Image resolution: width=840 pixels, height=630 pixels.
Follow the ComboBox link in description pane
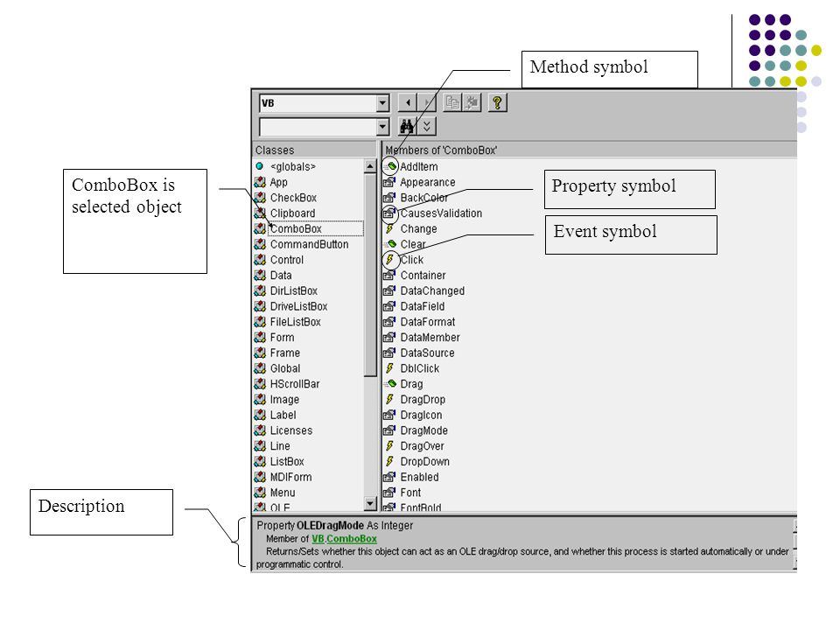click(x=352, y=539)
